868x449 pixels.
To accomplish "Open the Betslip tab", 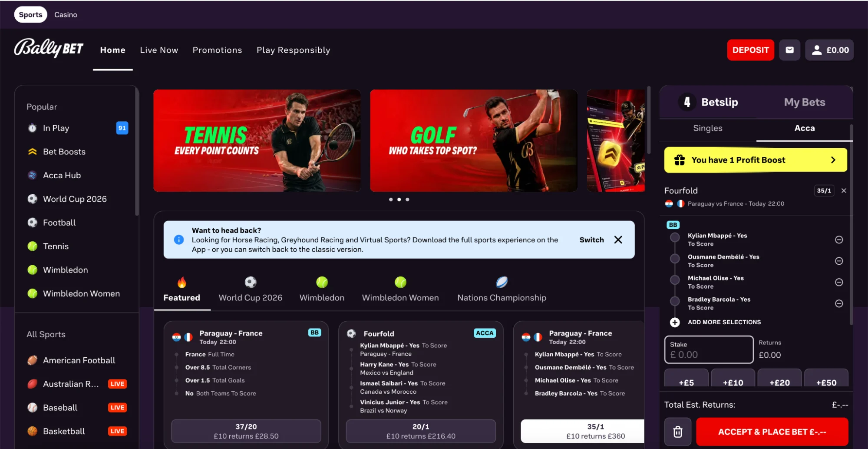I will [708, 102].
